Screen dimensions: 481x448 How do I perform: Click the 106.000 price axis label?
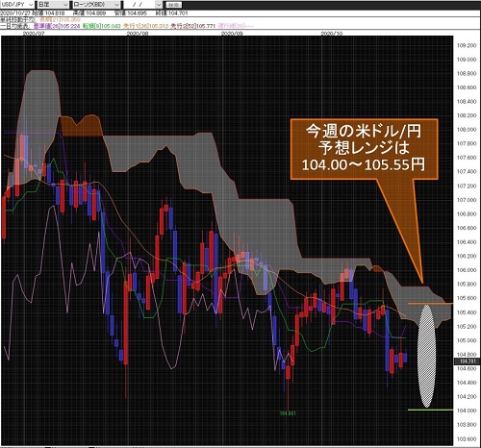467,270
